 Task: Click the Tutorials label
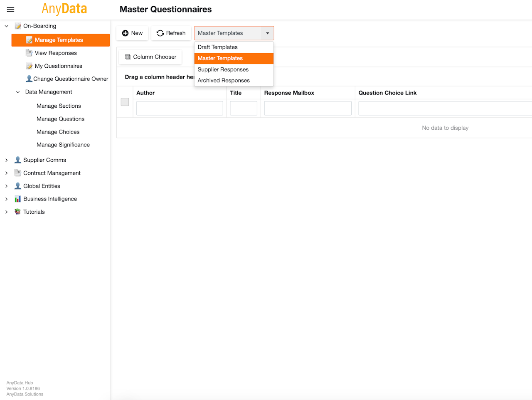pos(34,212)
